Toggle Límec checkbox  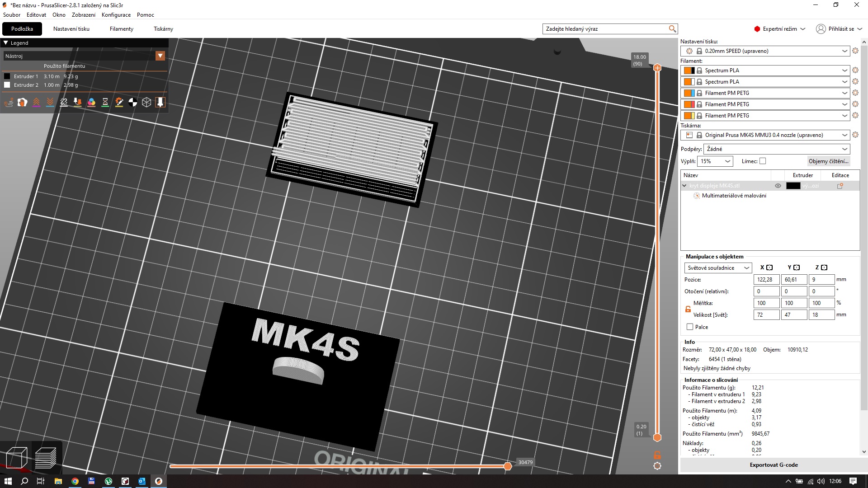763,161
